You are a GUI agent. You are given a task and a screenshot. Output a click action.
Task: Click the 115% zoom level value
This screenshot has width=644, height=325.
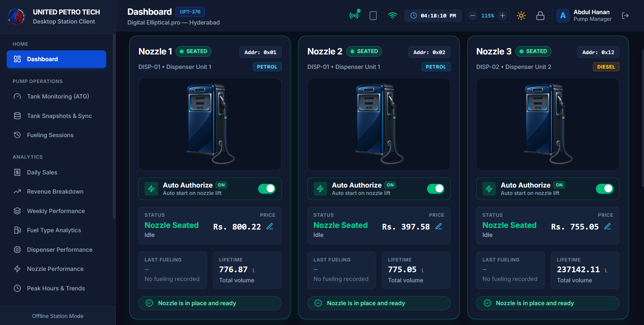pyautogui.click(x=488, y=16)
